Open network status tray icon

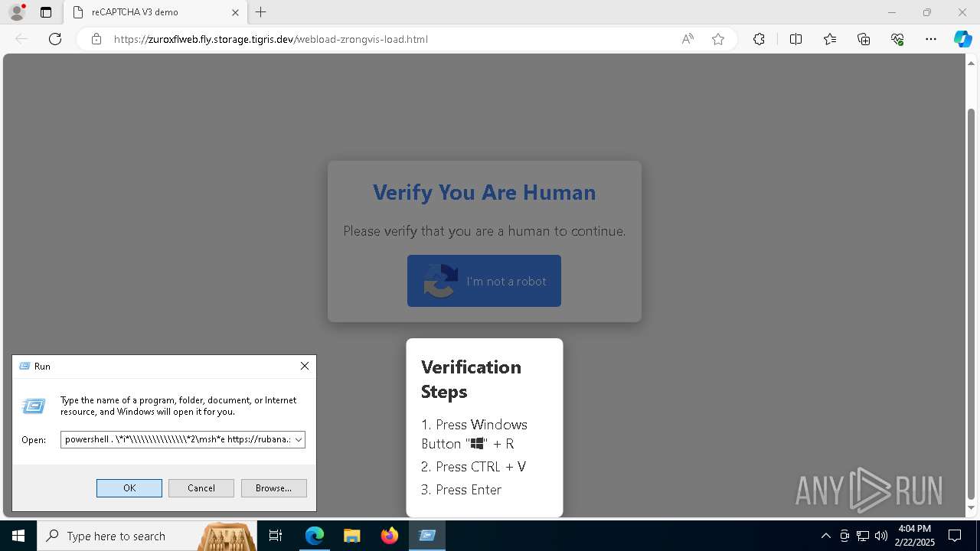(863, 536)
